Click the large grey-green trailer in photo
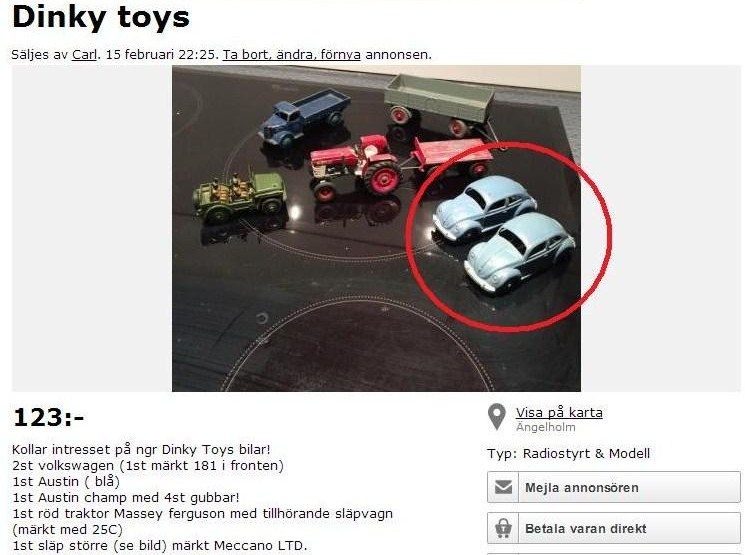Viewport: 745px width, 555px height. pos(439,103)
